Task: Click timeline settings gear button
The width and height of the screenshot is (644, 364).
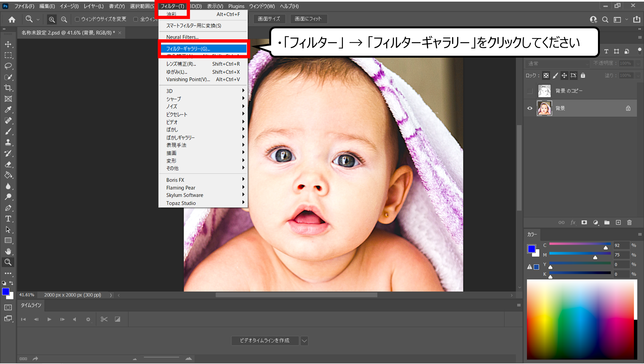Action: [x=88, y=319]
